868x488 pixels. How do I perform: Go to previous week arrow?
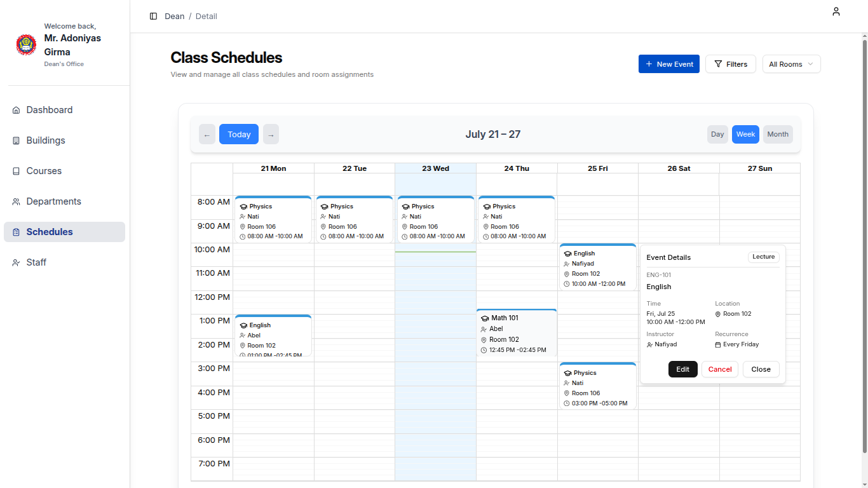[x=207, y=134]
